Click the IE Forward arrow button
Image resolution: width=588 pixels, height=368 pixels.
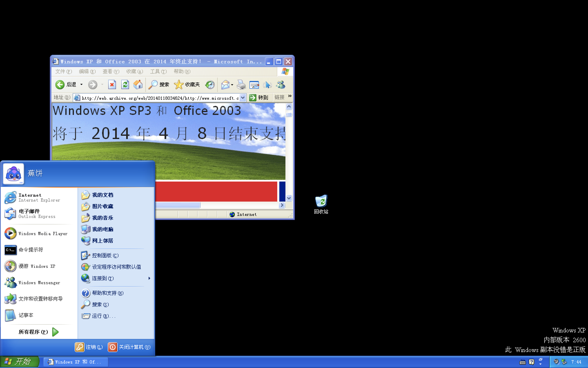point(92,84)
